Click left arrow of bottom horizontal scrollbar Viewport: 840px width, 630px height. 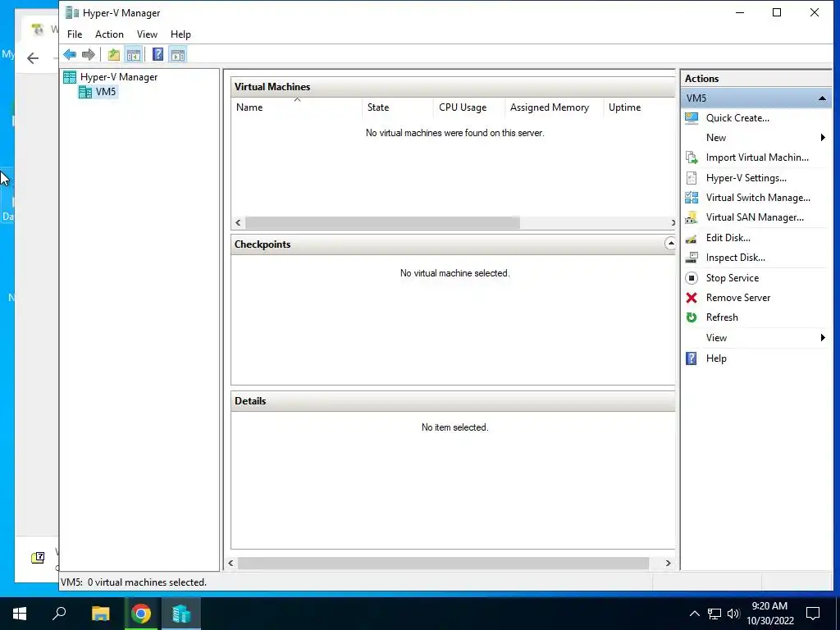coord(231,563)
